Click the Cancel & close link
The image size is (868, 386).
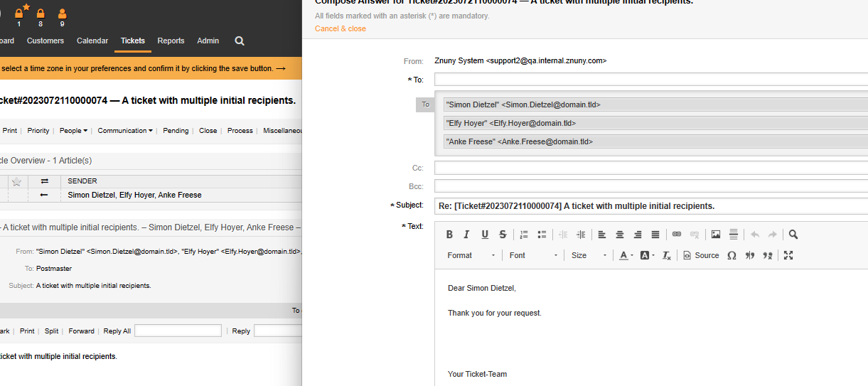coord(341,28)
